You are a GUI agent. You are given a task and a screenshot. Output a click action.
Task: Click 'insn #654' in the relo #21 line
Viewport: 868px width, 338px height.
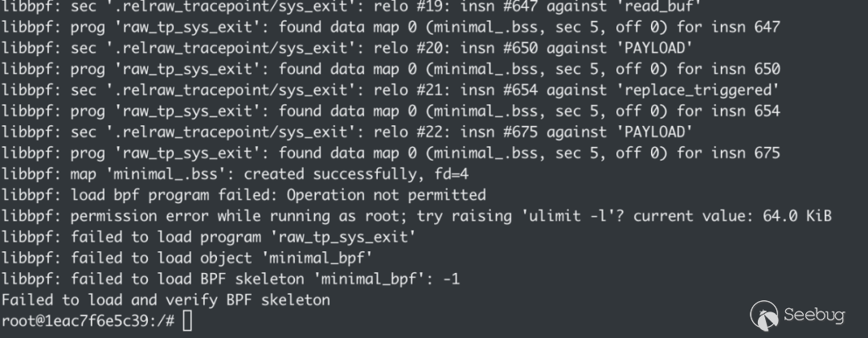click(498, 90)
